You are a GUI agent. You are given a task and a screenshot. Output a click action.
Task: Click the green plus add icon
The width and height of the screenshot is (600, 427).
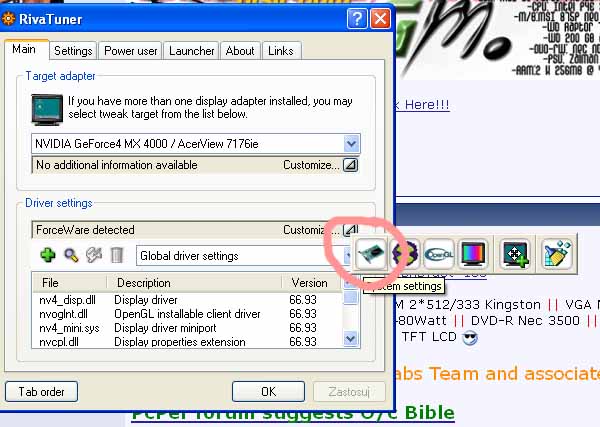tap(48, 255)
